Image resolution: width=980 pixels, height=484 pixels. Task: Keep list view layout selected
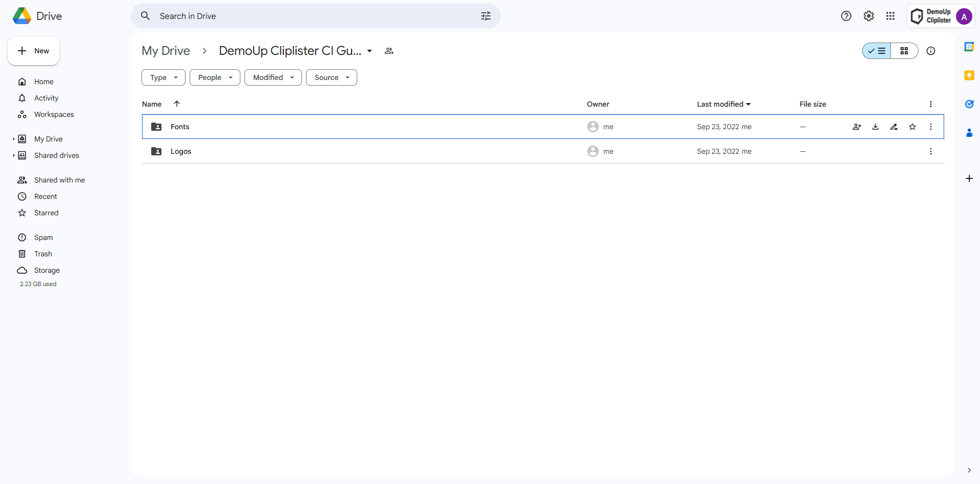click(876, 51)
